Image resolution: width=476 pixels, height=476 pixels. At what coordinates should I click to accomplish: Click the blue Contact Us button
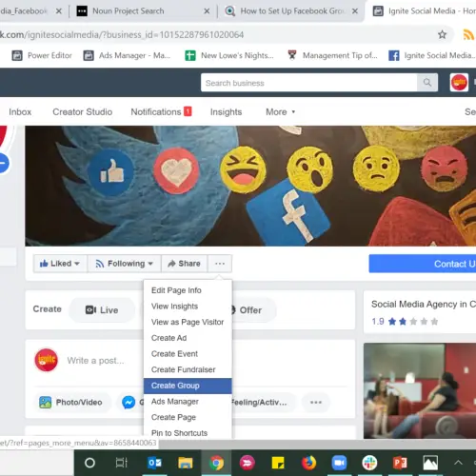click(423, 264)
